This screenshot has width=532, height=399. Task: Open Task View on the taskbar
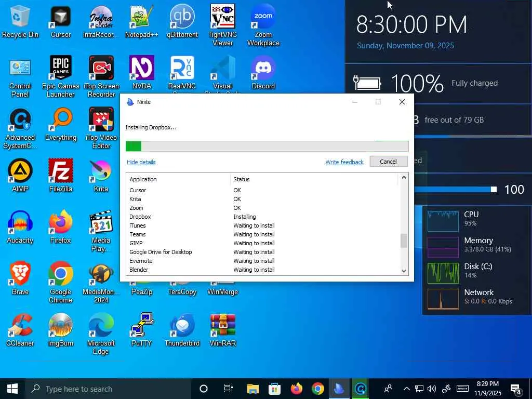[x=229, y=389]
